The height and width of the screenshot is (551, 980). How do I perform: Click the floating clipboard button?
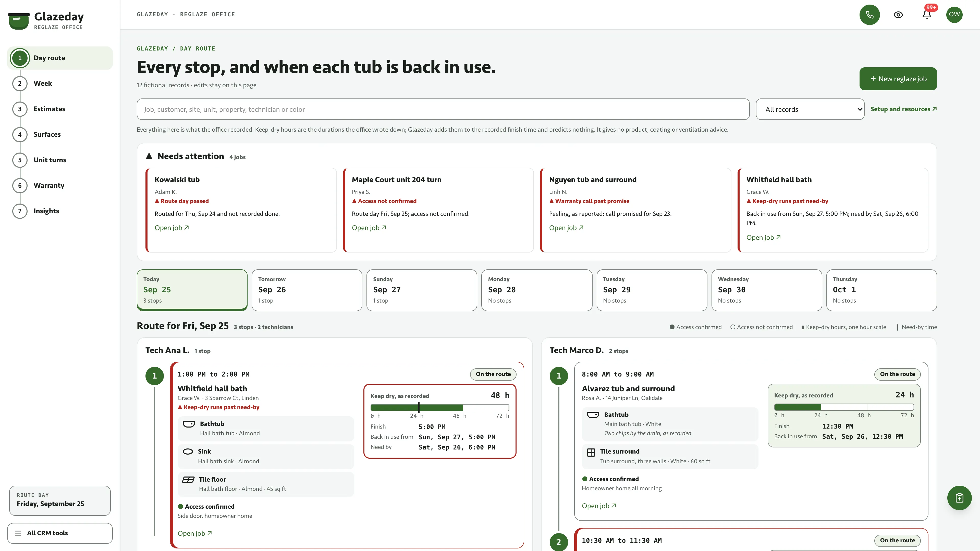point(959,498)
